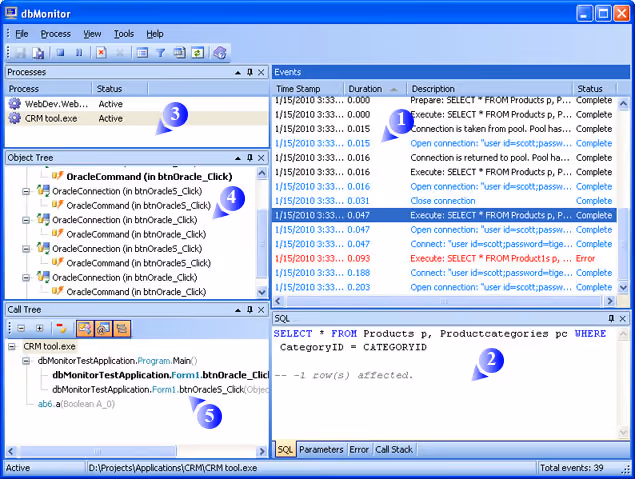Select the WebDev.Web process row
Viewport: 635px width, 479px height.
pos(136,104)
